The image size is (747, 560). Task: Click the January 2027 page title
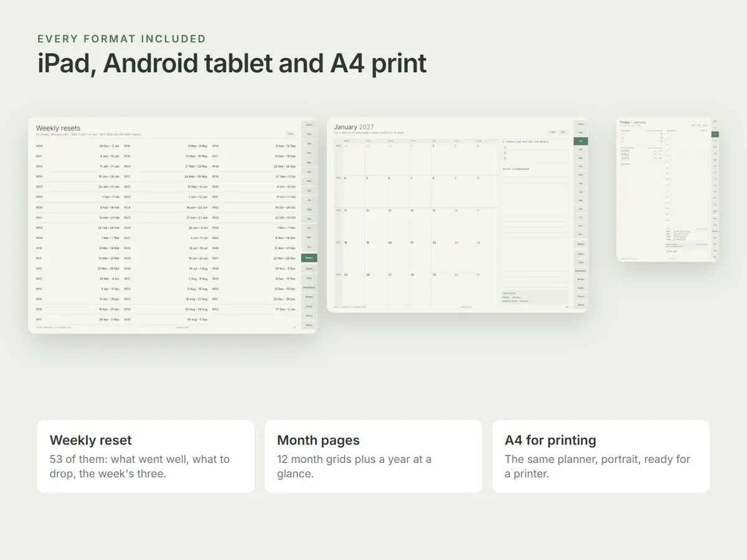[x=354, y=127]
